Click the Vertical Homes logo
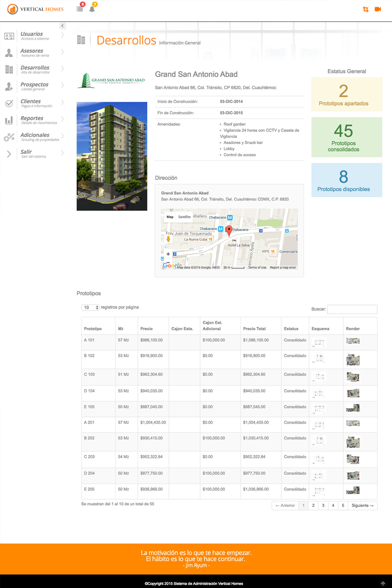Screen dimensions: 392x588 35,9
